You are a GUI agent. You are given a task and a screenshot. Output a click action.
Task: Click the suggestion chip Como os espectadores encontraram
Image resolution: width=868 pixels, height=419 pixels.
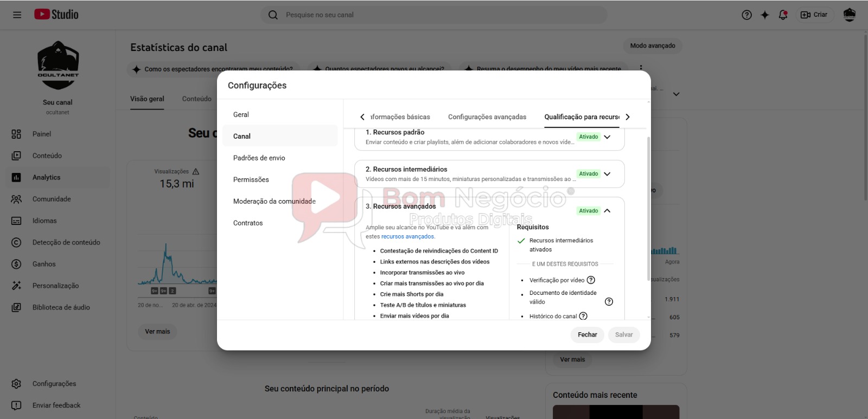213,69
